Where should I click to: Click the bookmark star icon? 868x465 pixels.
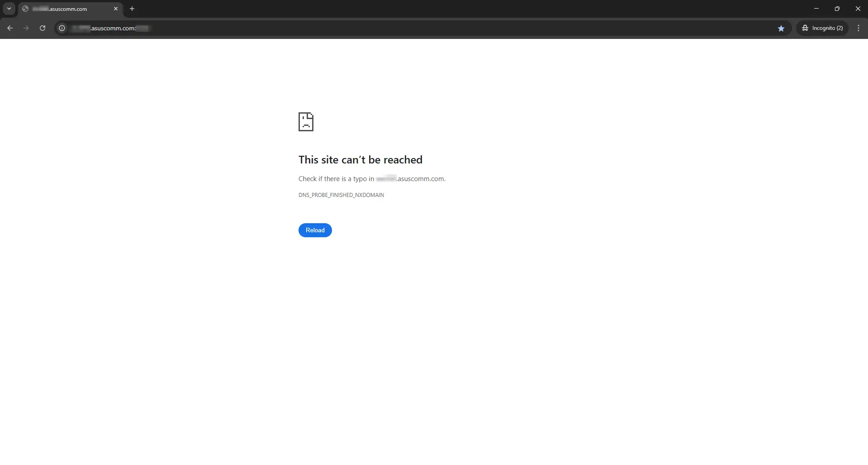[x=781, y=28]
